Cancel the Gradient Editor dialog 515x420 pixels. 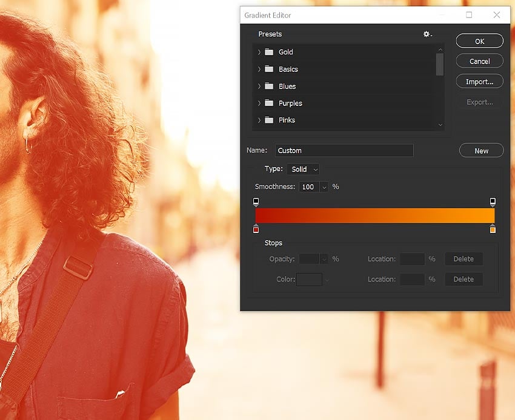479,61
